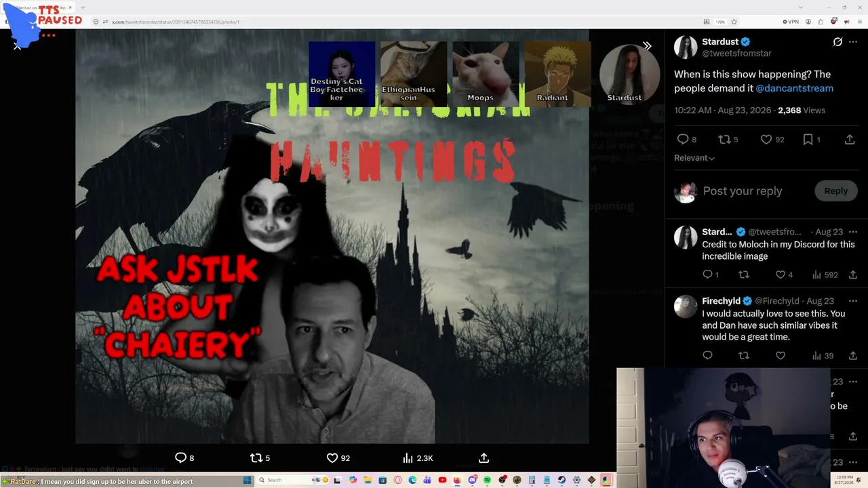Open a new browser tab with plus
The height and width of the screenshot is (488, 868).
point(83,8)
